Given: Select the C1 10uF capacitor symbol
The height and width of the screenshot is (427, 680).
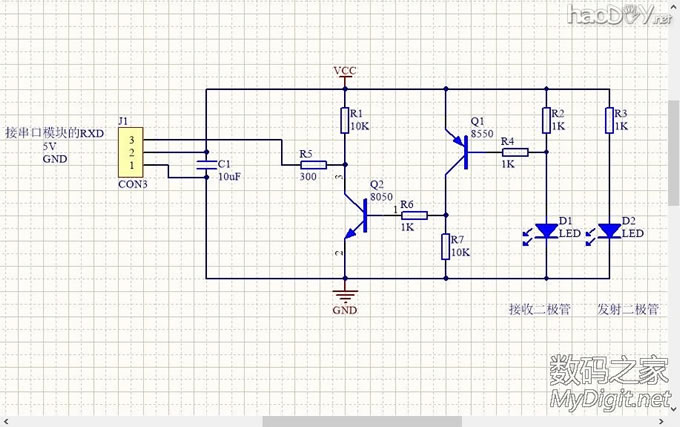Looking at the screenshot, I should [x=205, y=164].
